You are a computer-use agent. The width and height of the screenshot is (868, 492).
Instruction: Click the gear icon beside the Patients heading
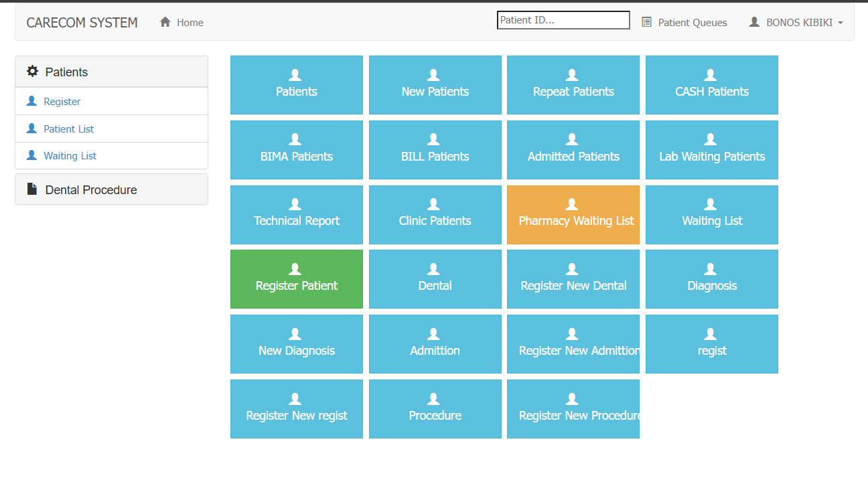31,72
